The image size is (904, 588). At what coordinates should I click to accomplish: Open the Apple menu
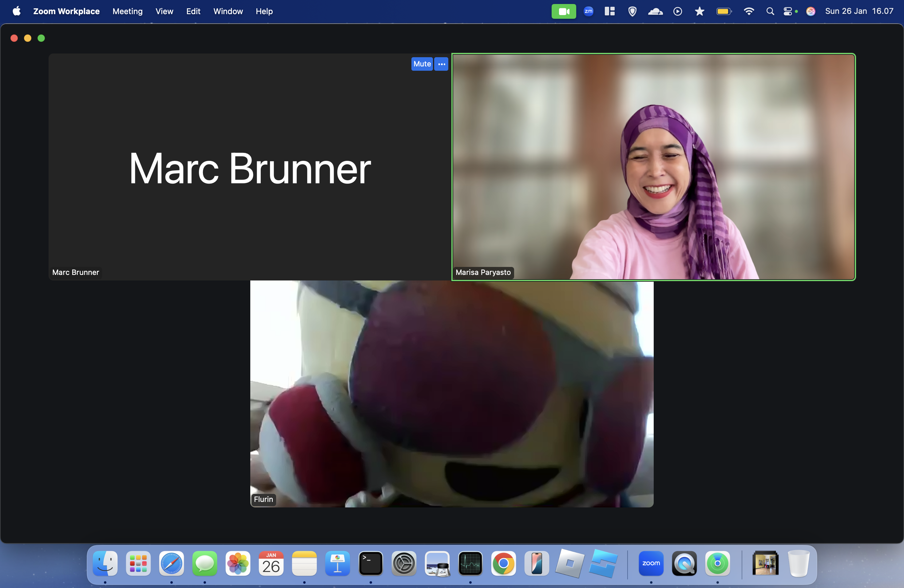[x=17, y=11]
